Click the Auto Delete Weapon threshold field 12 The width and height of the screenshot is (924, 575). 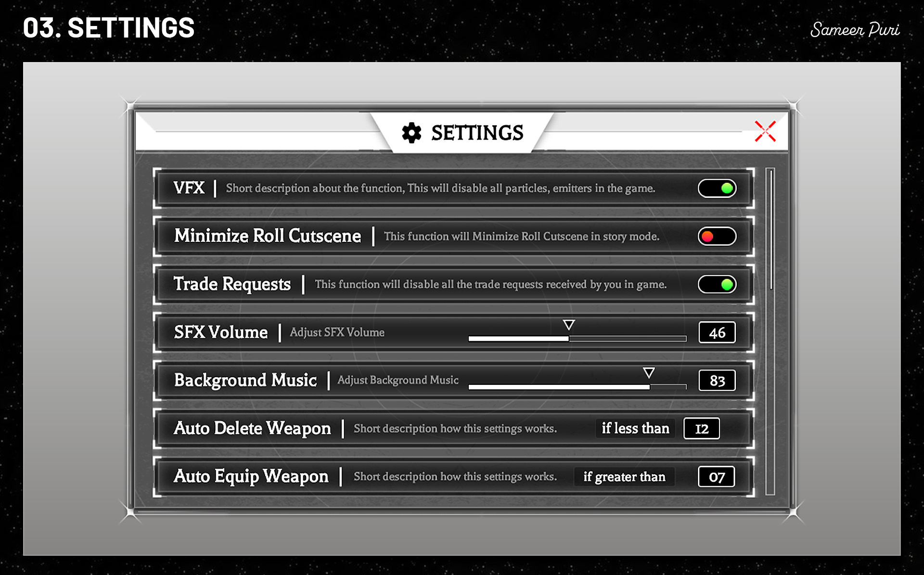(701, 428)
